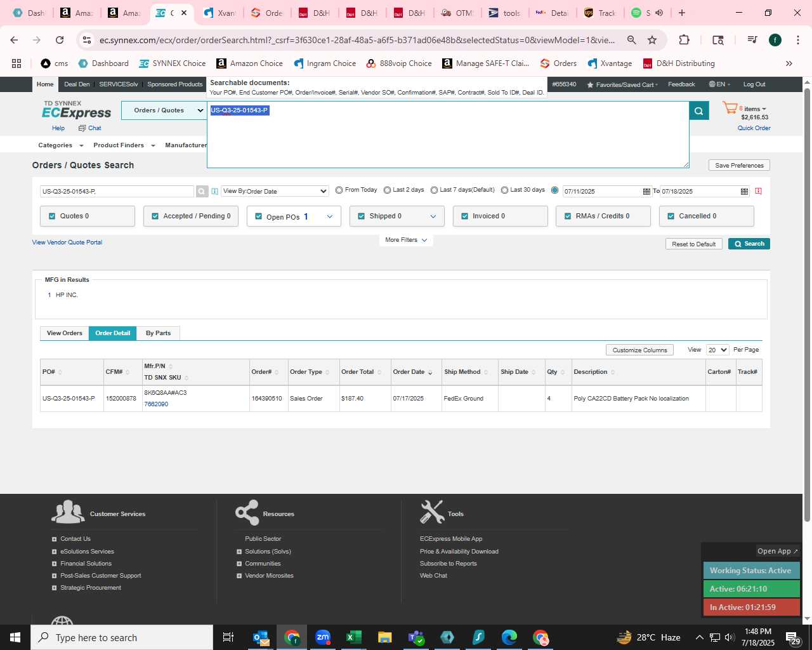Switch to the By Parts tab
Image resolution: width=812 pixels, height=650 pixels.
click(x=158, y=333)
